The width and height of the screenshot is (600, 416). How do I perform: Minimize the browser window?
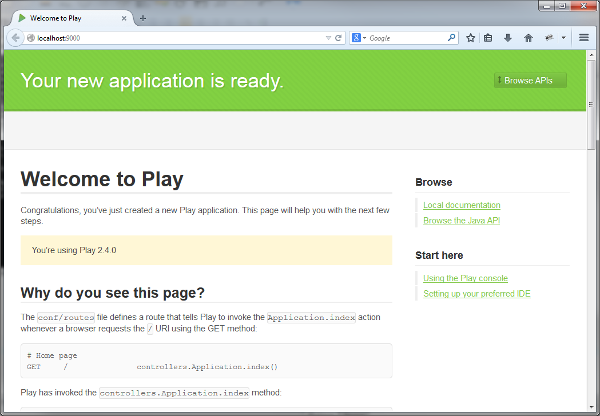coord(547,6)
